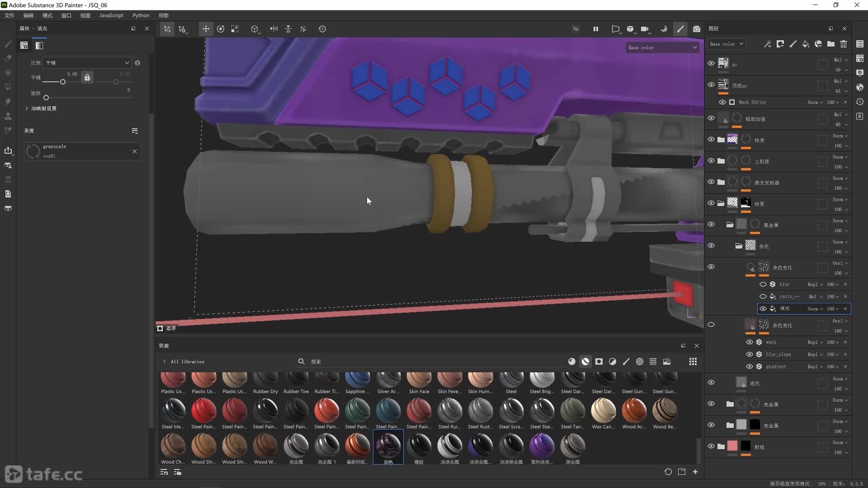Click the scale info icon in properties
The image size is (868, 488).
137,63
